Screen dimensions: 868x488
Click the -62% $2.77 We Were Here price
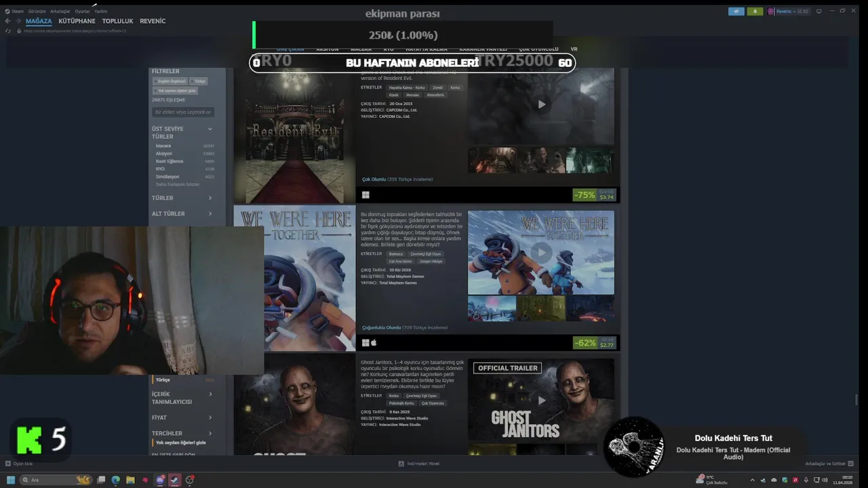(595, 343)
